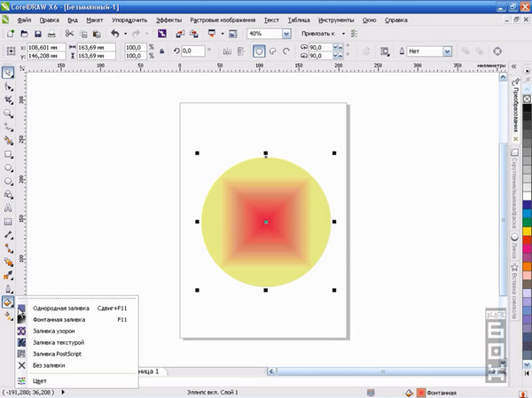This screenshot has height=398, width=532.
Task: Select the Pick tool in toolbox
Action: point(9,73)
